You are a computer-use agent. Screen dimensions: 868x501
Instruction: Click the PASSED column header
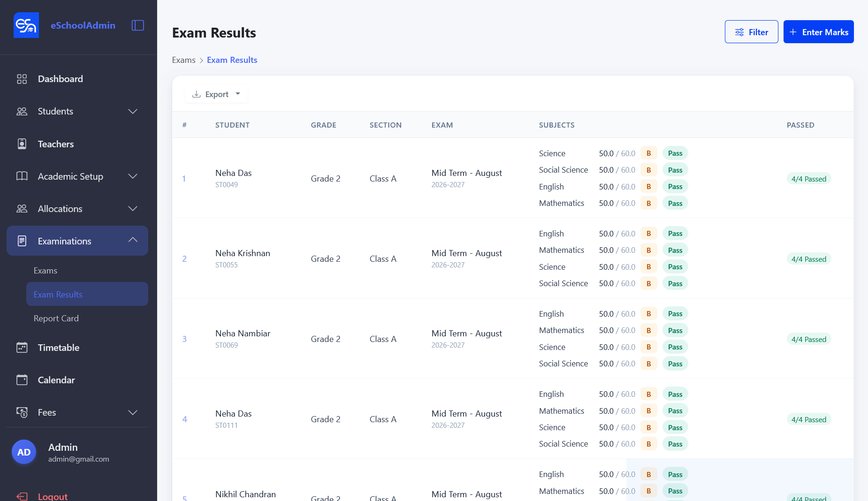pos(800,125)
